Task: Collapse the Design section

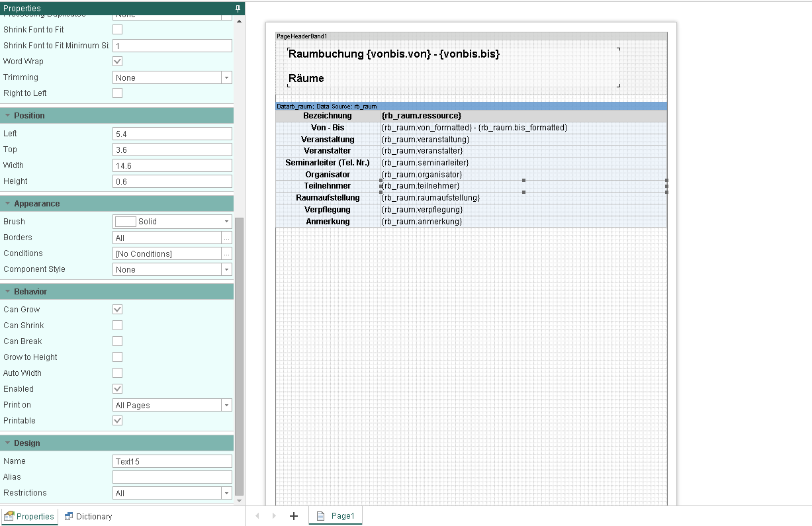Action: point(7,443)
